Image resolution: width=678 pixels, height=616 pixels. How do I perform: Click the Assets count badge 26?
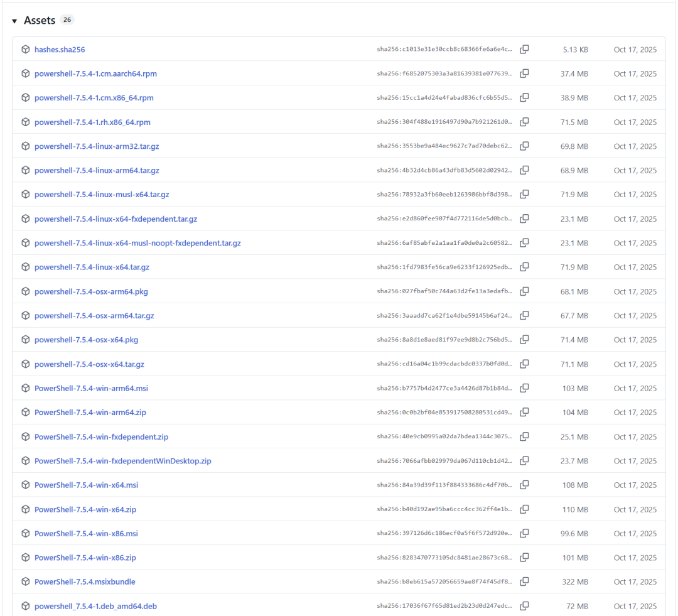(67, 20)
